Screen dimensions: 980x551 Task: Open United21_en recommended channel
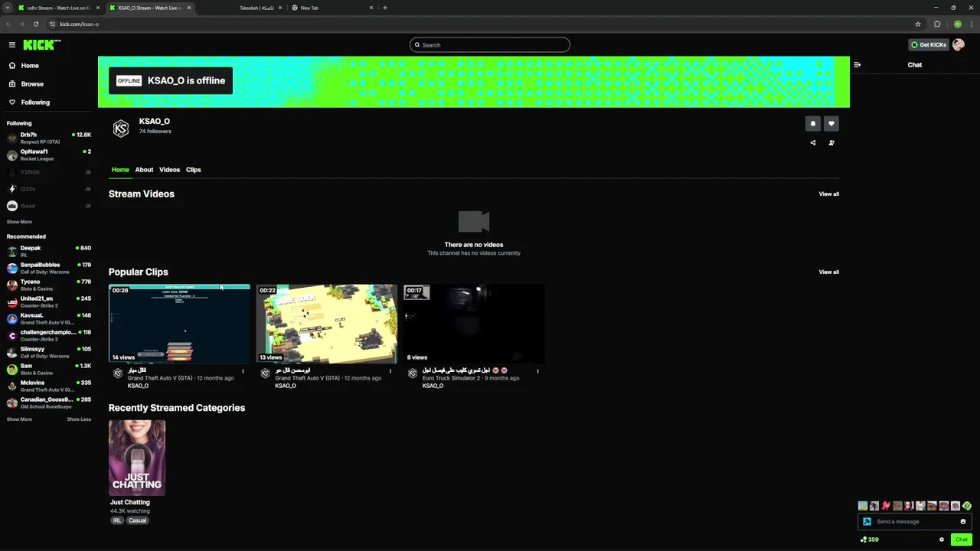tap(49, 302)
